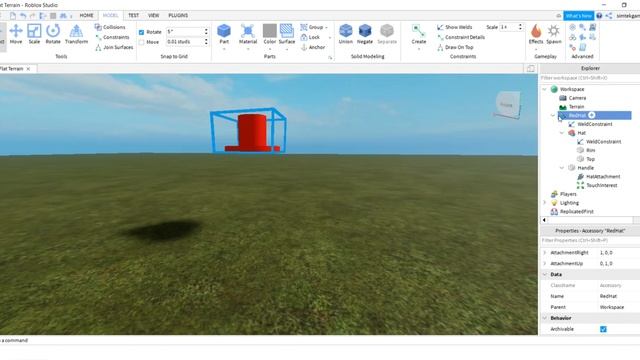640x360 pixels.
Task: Increase the rotate snap degrees stepper
Action: 206,30
